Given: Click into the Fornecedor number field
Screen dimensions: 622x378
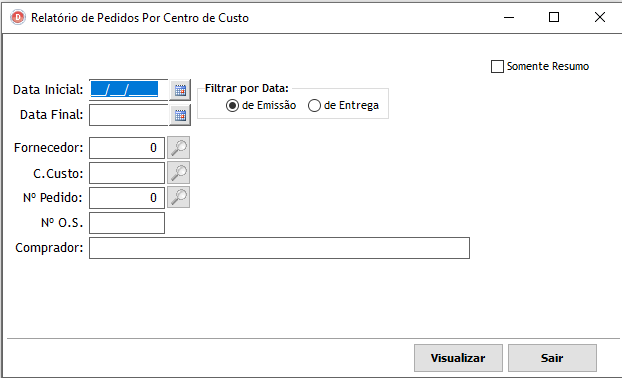Looking at the screenshot, I should pos(127,148).
